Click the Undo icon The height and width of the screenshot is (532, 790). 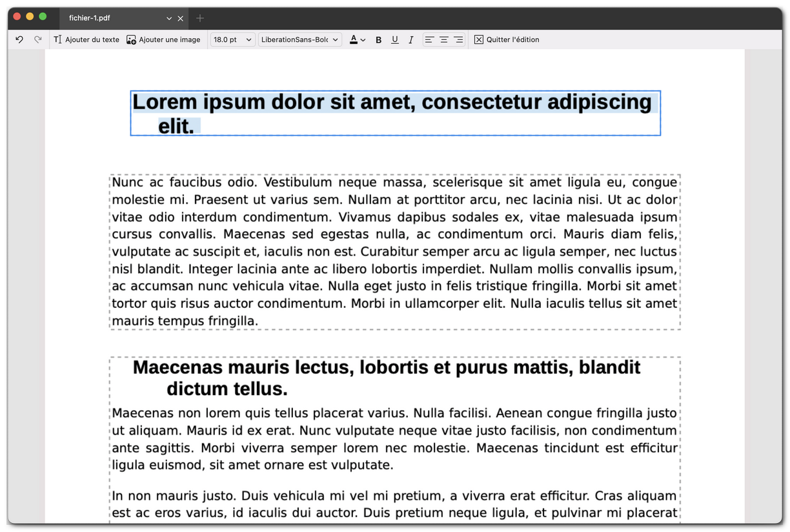(19, 39)
